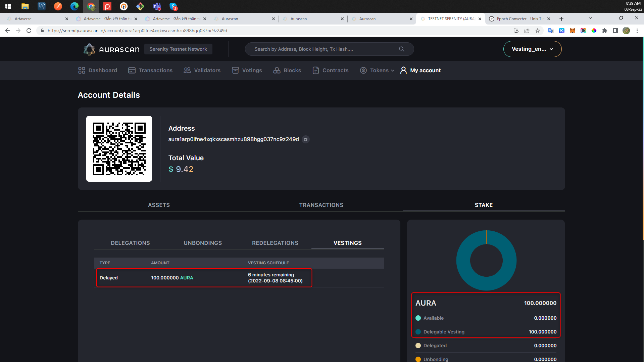This screenshot has width=644, height=362.
Task: Switch to the TRANSACTIONS tab
Action: (x=321, y=205)
